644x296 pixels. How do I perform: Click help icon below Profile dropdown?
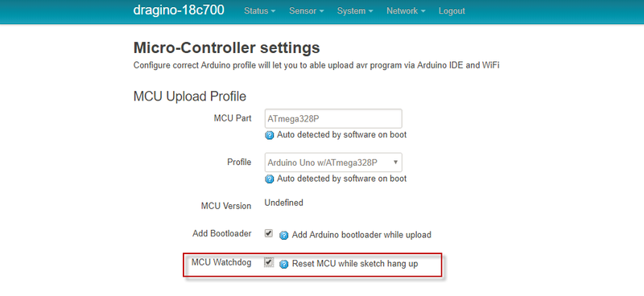pos(270,179)
